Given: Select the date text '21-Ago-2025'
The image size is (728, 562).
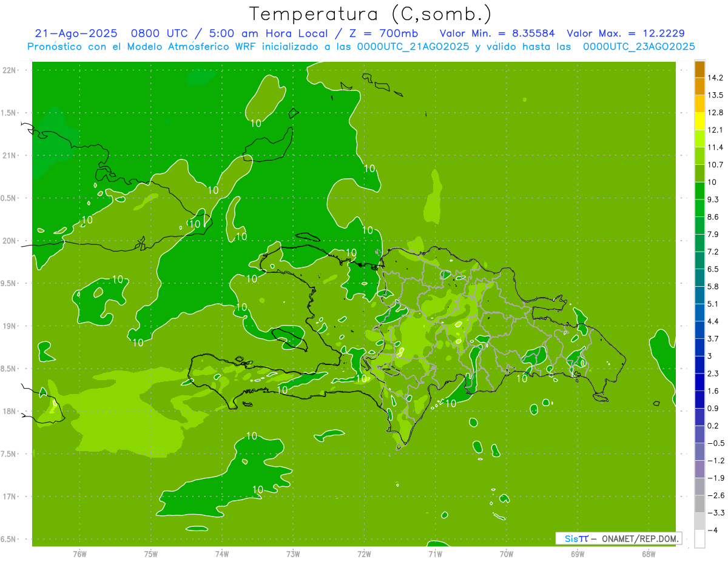Looking at the screenshot, I should (75, 33).
